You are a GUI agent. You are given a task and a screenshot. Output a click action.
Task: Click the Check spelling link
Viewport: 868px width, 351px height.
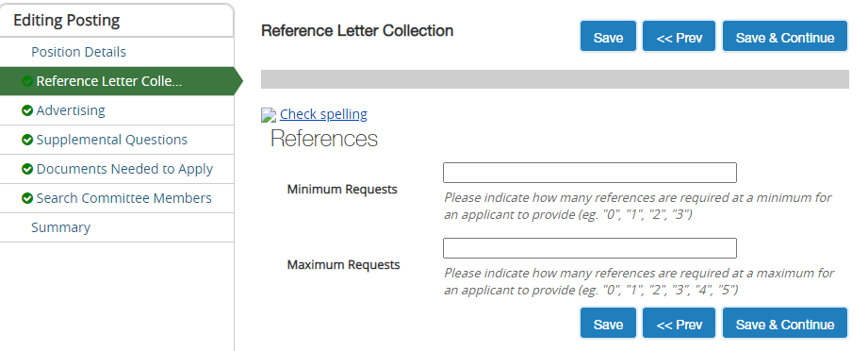pos(323,114)
